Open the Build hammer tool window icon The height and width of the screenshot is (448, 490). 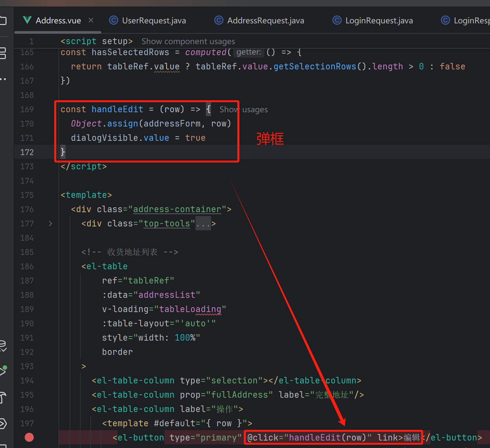(x=3, y=397)
